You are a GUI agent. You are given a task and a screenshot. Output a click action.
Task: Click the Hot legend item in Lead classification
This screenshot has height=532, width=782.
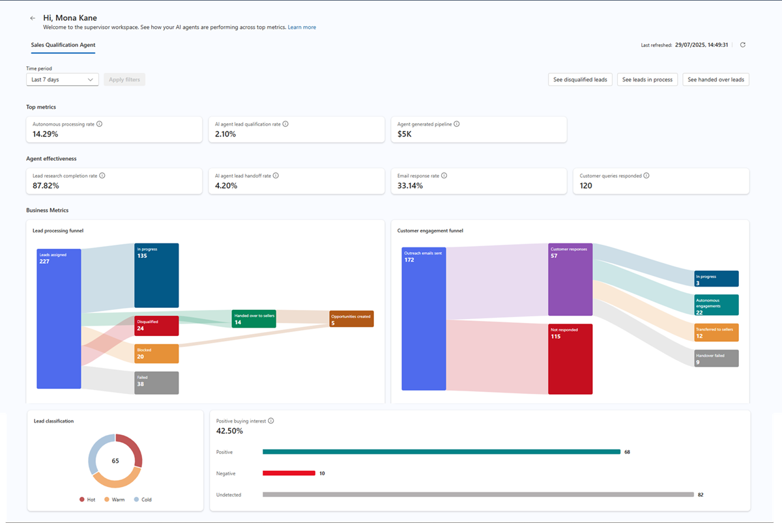tap(87, 499)
